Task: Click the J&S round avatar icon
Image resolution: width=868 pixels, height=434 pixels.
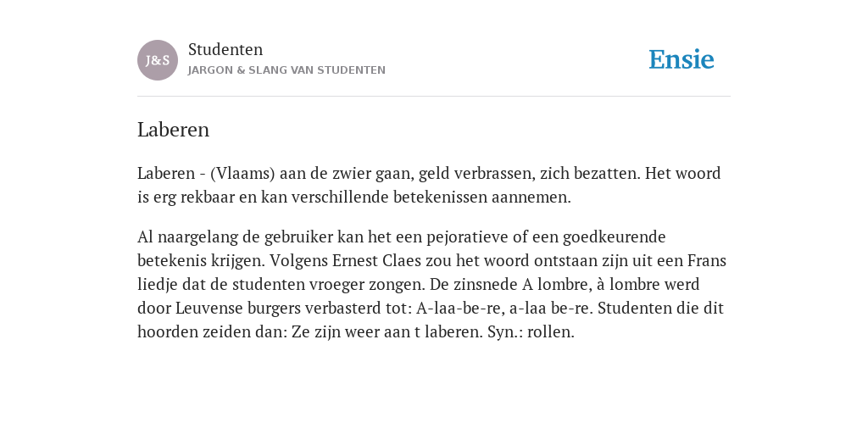Action: pos(158,60)
